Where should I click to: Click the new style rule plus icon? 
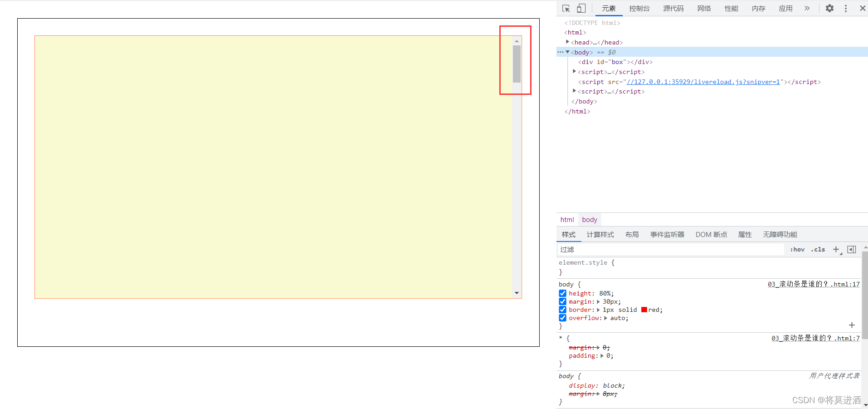coord(837,249)
